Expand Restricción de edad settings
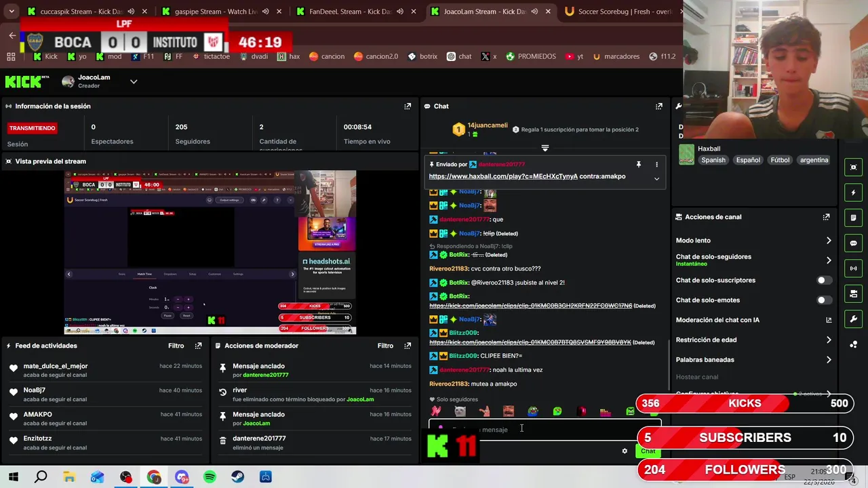The image size is (868, 488). coord(828,340)
